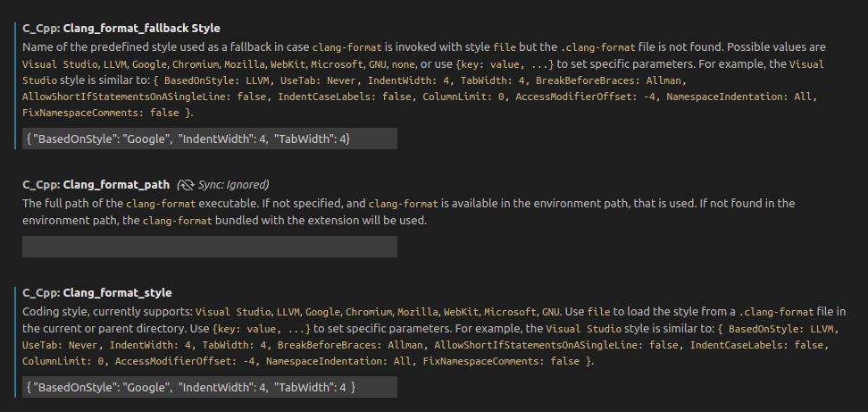The image size is (868, 412).
Task: Click the "Sync: Ignored" label text
Action: tap(233, 184)
